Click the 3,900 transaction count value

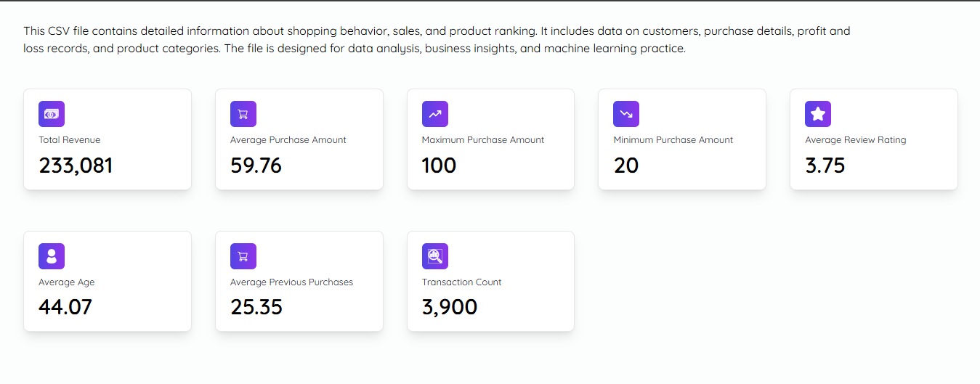pos(450,307)
